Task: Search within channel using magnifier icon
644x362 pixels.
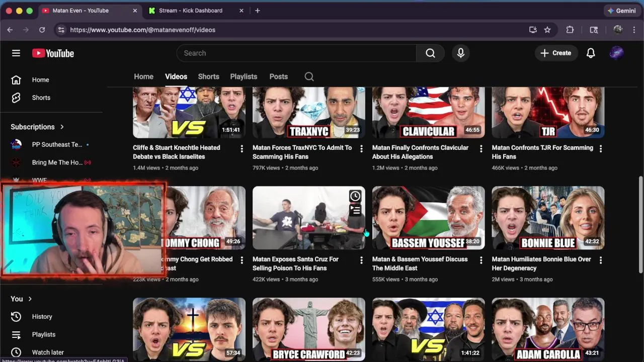Action: tap(309, 76)
